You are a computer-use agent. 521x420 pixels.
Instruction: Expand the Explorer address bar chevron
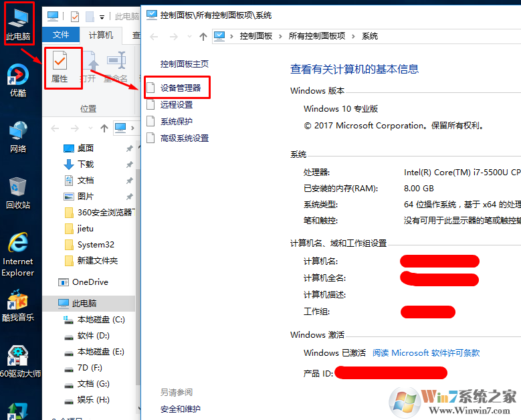tap(132, 128)
